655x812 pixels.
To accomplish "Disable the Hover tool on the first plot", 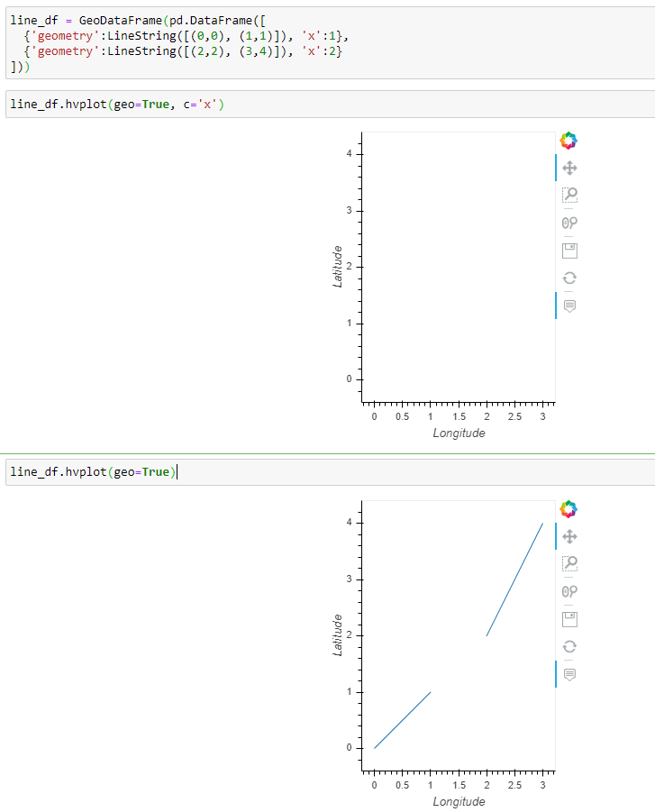I will click(x=569, y=306).
